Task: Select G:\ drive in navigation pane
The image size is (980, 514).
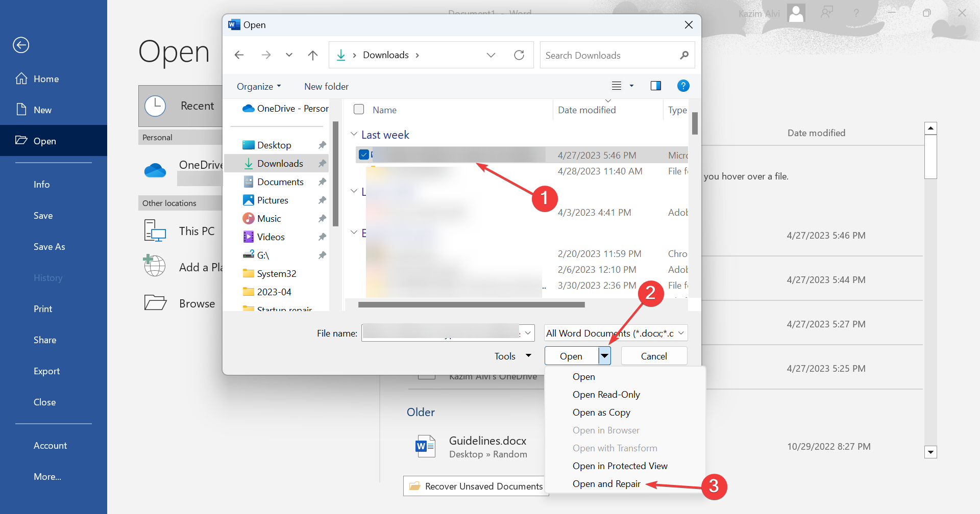Action: pyautogui.click(x=263, y=255)
